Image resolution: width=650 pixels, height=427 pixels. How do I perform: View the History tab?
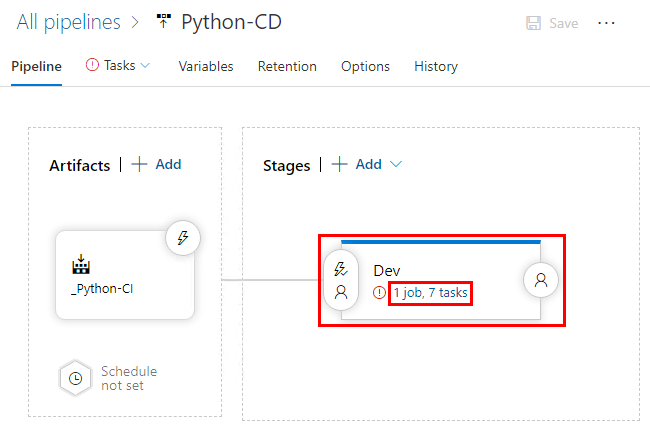pos(436,66)
